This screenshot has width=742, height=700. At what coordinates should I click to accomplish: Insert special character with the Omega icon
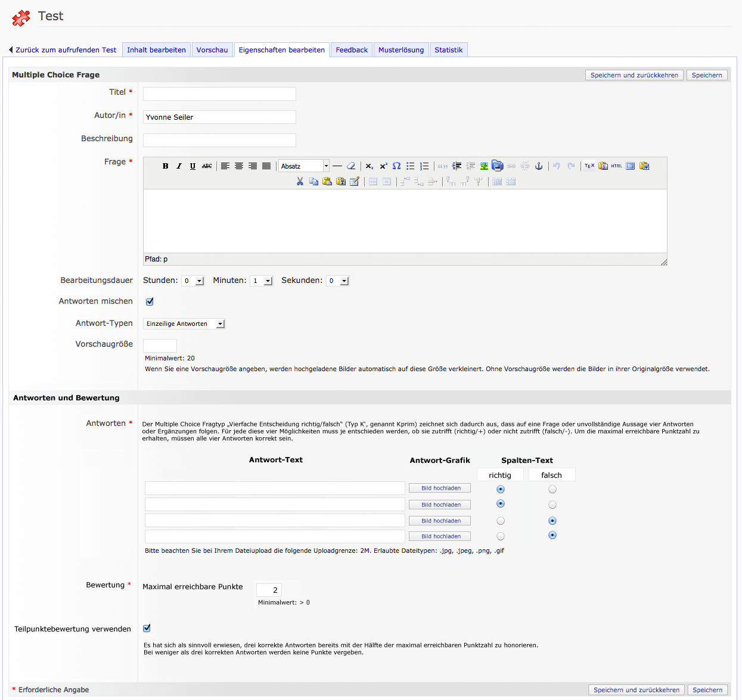(396, 166)
